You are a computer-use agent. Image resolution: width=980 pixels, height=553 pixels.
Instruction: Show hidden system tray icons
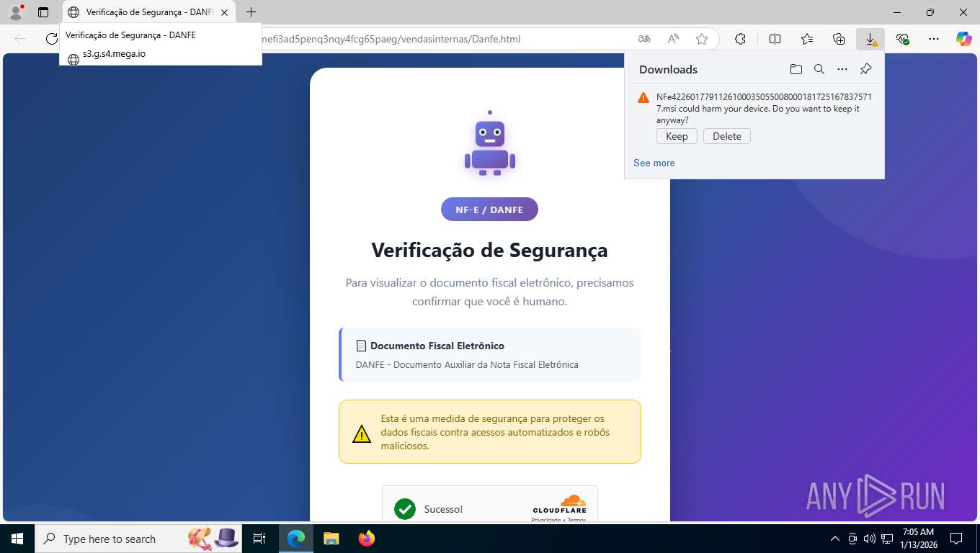click(835, 539)
